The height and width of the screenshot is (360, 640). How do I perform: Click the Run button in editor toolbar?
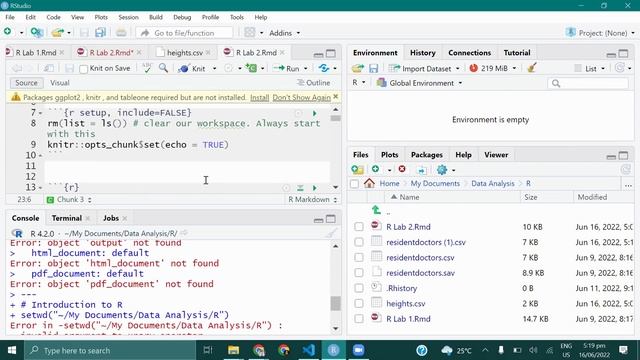point(287,69)
